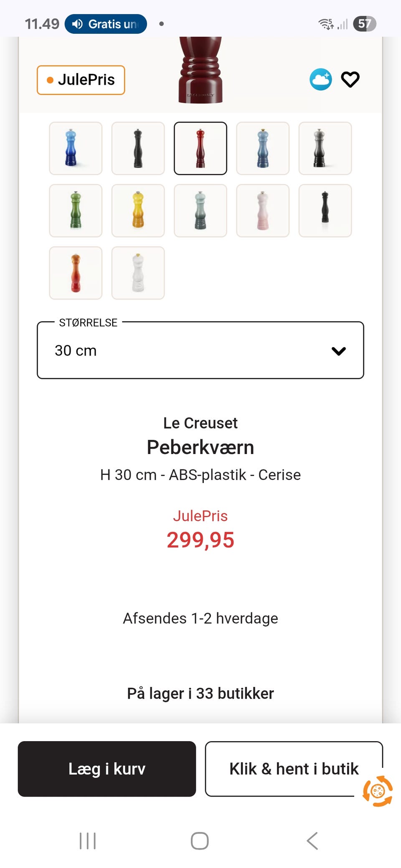Open På lager i 33 butikker link
The image size is (401, 868).
200,693
